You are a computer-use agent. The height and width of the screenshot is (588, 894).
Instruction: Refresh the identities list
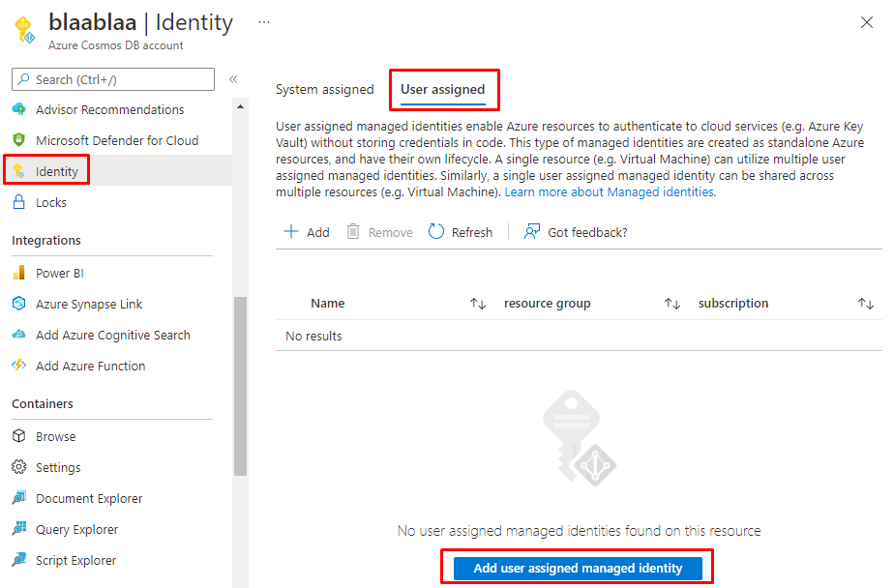(461, 232)
